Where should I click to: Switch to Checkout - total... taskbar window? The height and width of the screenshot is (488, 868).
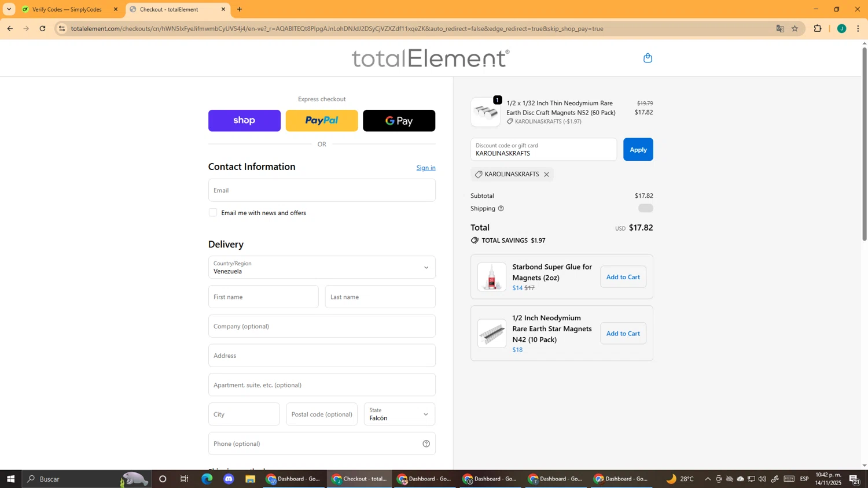click(x=359, y=479)
